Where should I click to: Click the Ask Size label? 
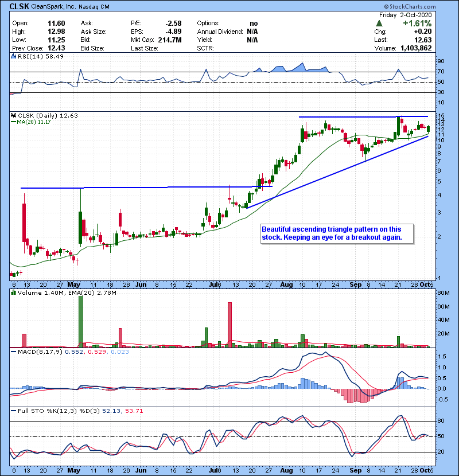[x=94, y=32]
